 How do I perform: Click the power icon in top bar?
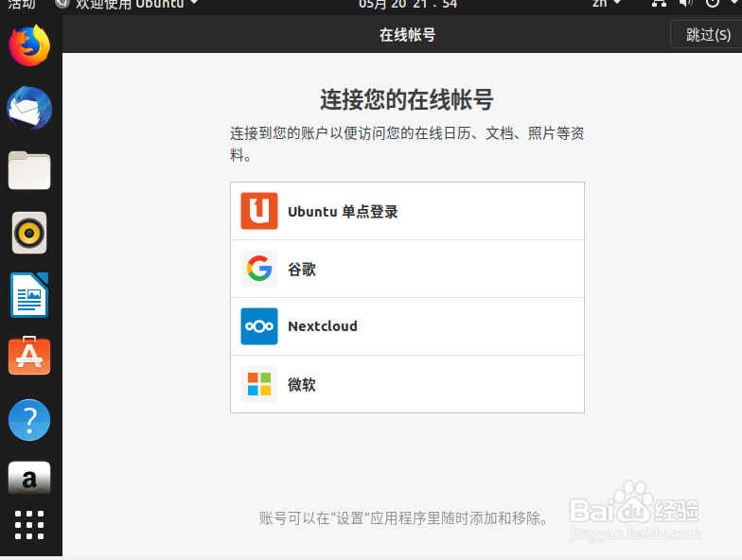coord(712,4)
